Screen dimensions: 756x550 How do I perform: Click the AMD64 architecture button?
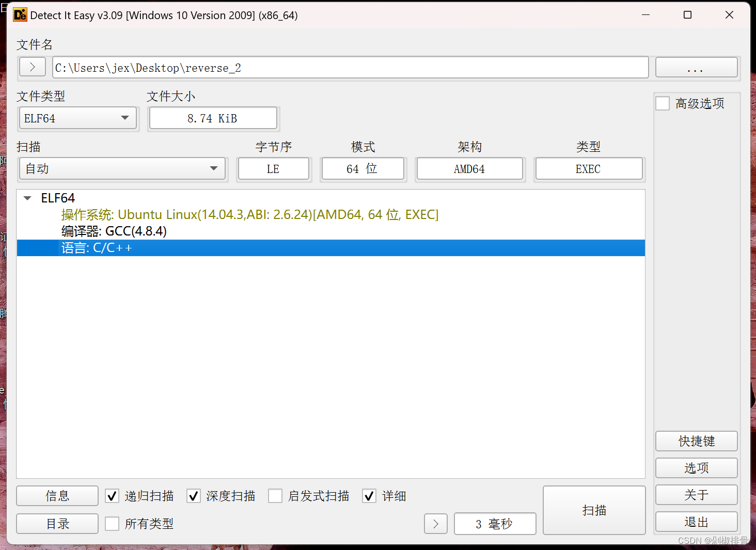470,169
